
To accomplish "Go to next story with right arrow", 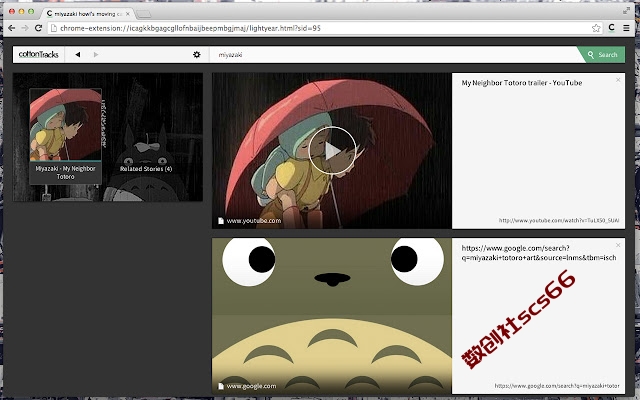I will [96, 54].
